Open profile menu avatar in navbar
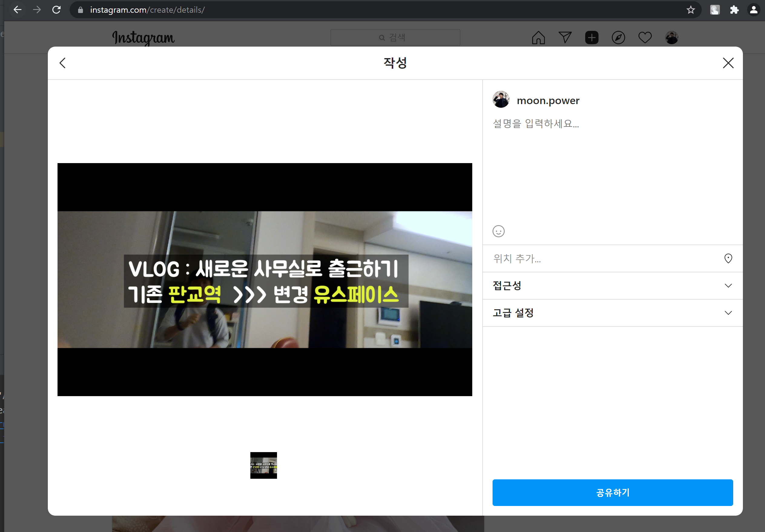The height and width of the screenshot is (532, 765). 671,38
